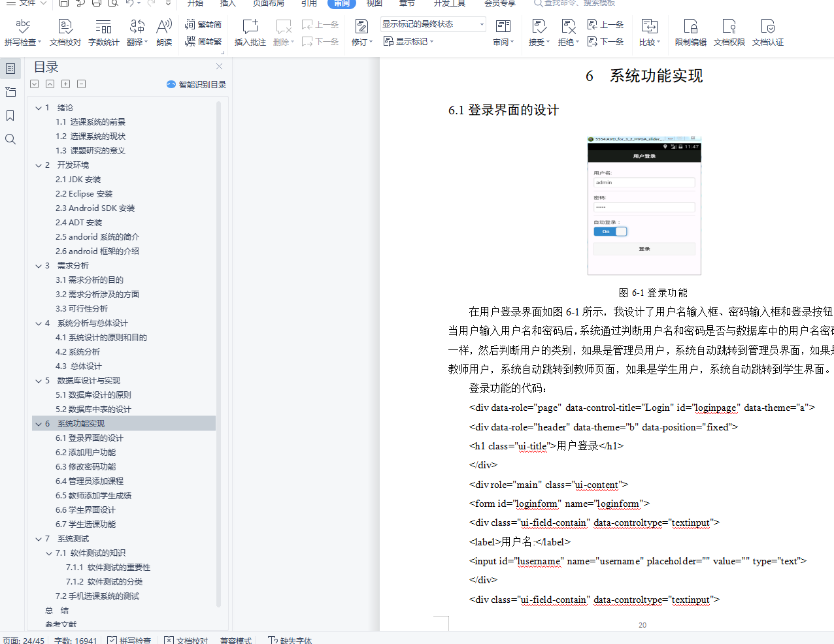Screen dimensions: 834x644
Task: Open compare documents (比较)
Action: (649, 33)
